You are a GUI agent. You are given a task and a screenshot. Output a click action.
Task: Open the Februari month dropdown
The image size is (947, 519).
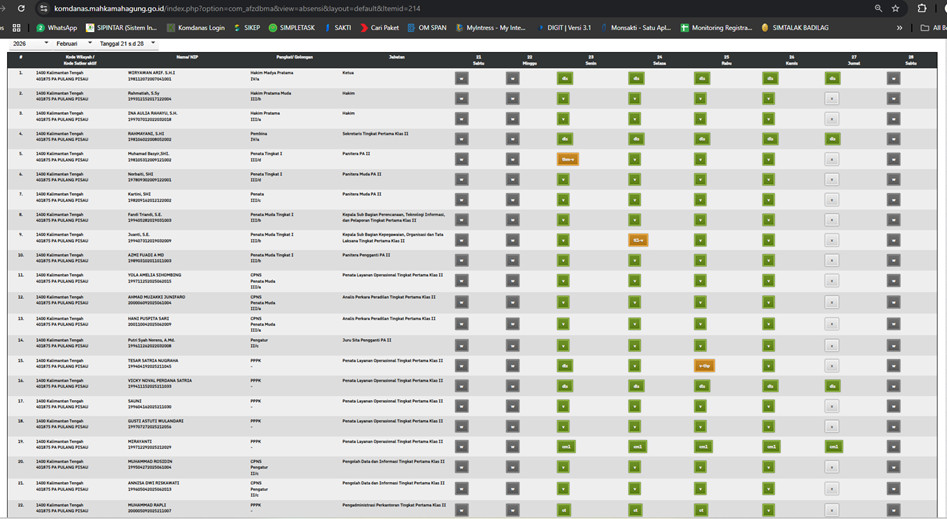tap(74, 44)
